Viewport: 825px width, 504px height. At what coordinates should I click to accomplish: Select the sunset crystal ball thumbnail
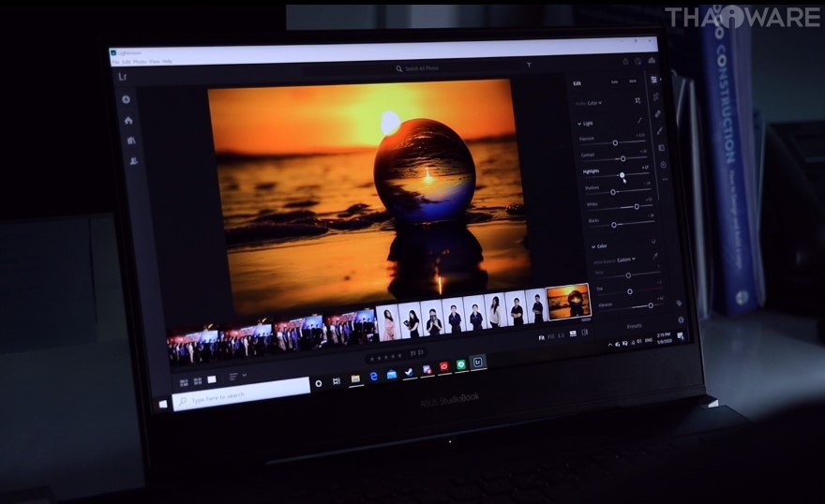click(x=568, y=303)
